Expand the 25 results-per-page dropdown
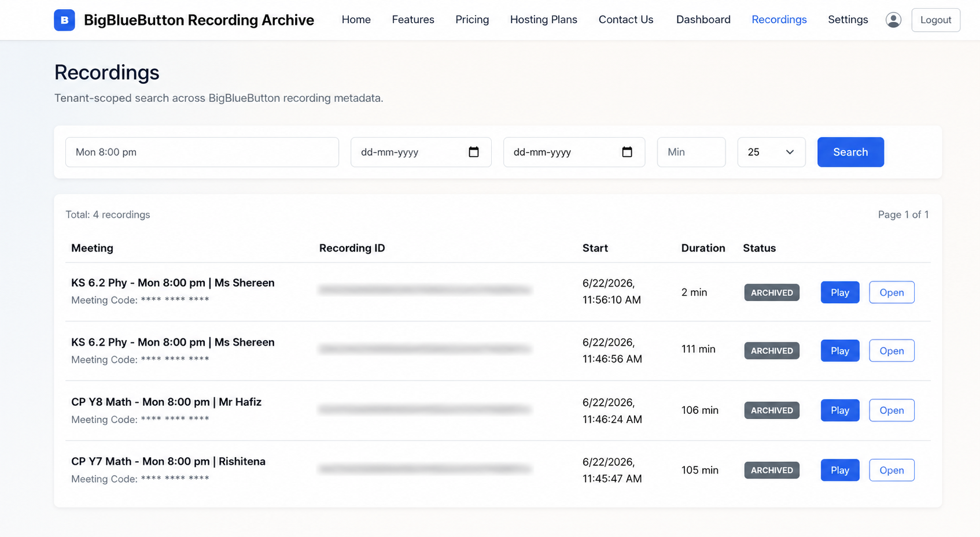Image resolution: width=980 pixels, height=537 pixels. (x=771, y=152)
